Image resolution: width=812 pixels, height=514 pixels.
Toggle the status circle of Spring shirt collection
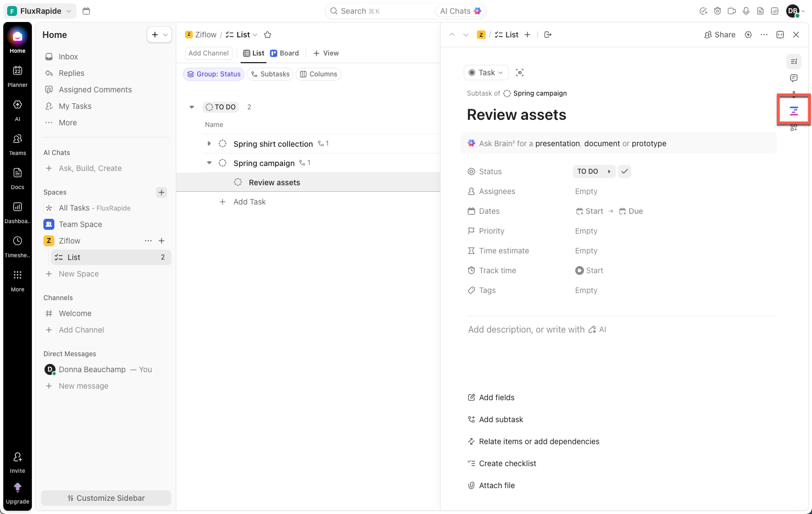click(x=223, y=143)
